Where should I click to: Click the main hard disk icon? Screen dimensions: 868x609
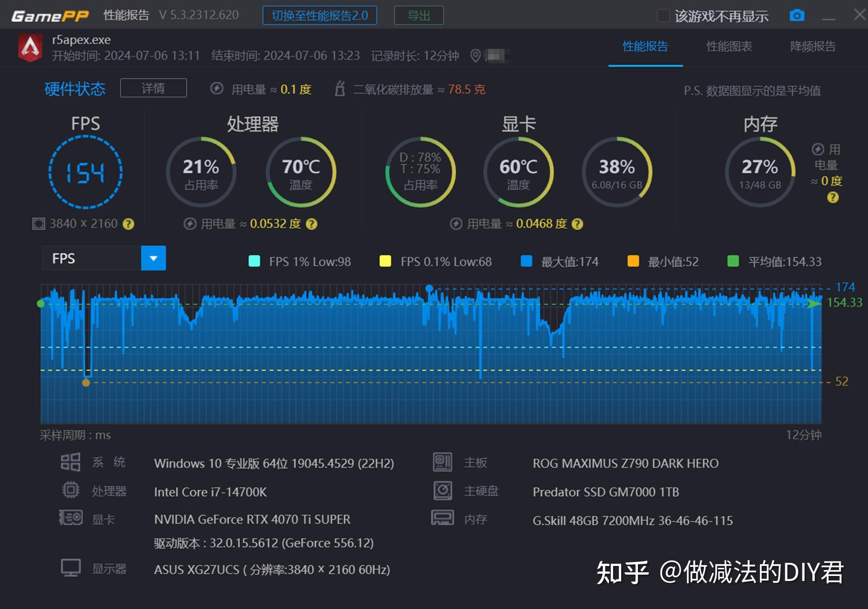click(443, 490)
